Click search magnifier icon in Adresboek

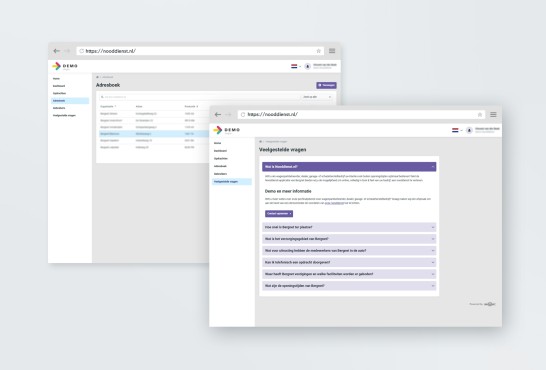102,97
